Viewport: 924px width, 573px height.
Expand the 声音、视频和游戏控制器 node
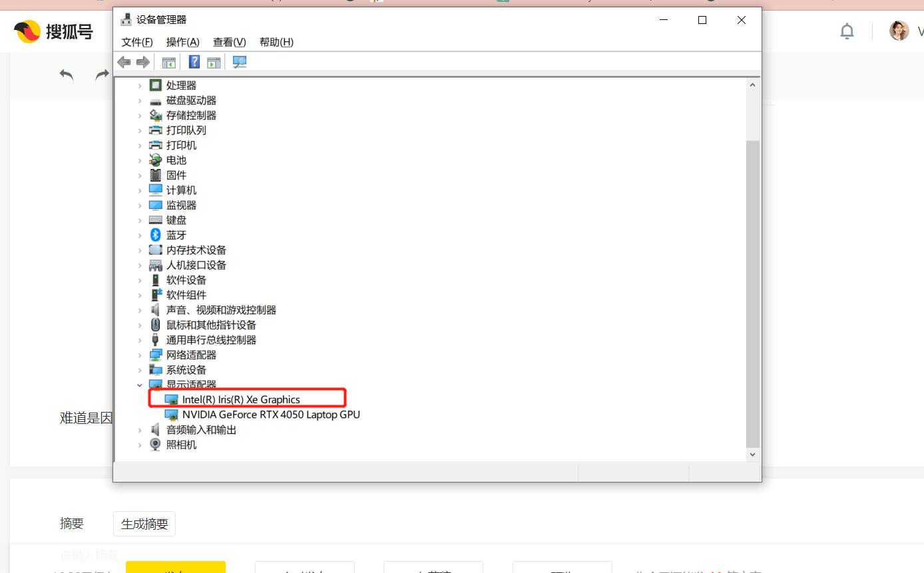pyautogui.click(x=140, y=310)
